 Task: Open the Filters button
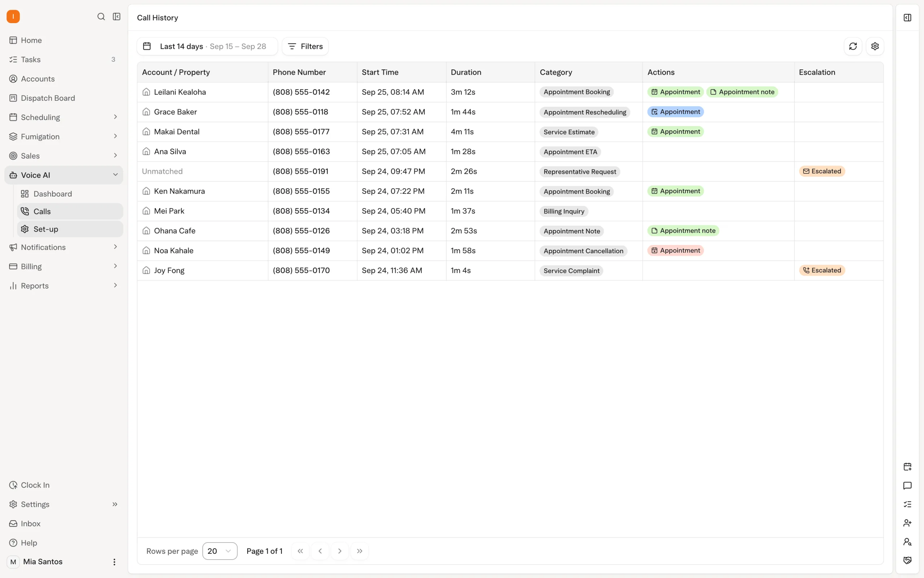coord(305,46)
